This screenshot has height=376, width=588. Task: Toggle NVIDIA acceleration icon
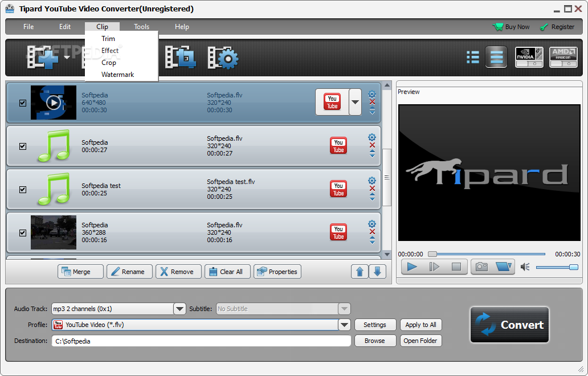[x=529, y=57]
